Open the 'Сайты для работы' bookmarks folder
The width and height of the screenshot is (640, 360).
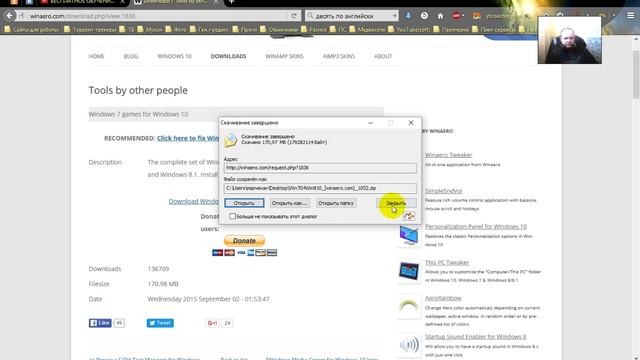(x=32, y=29)
